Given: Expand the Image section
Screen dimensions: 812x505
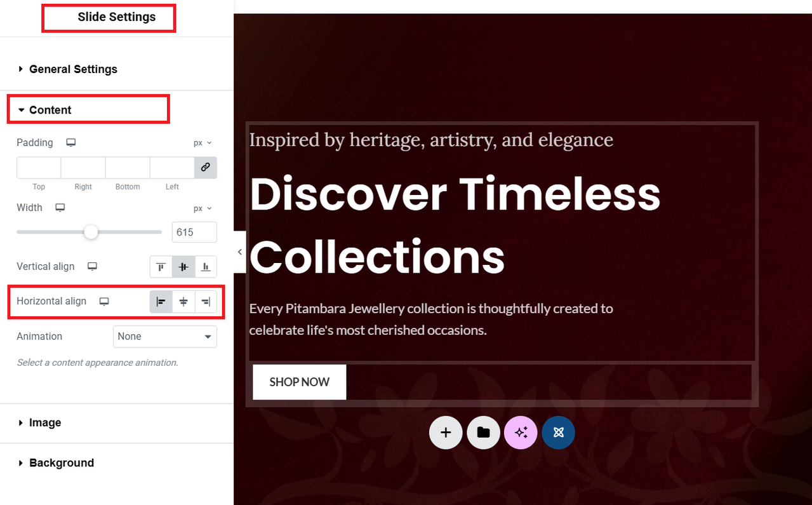Looking at the screenshot, I should (45, 423).
